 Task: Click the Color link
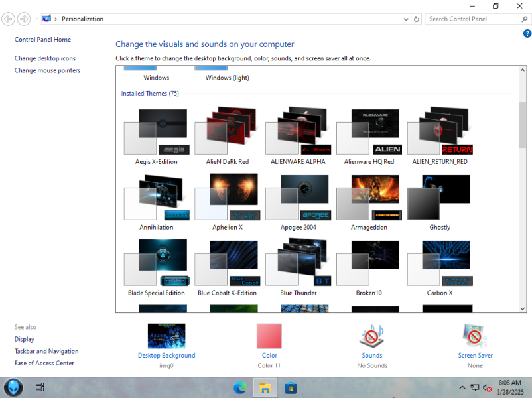coord(269,356)
